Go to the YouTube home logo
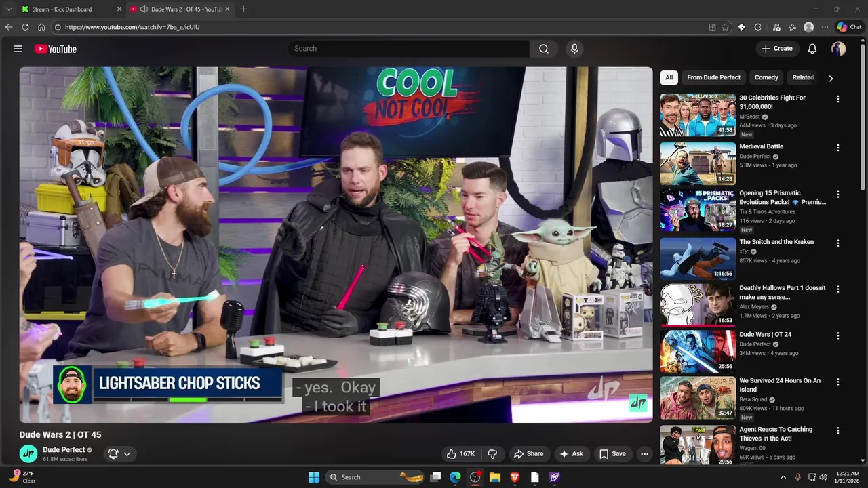868x488 pixels. [x=56, y=49]
